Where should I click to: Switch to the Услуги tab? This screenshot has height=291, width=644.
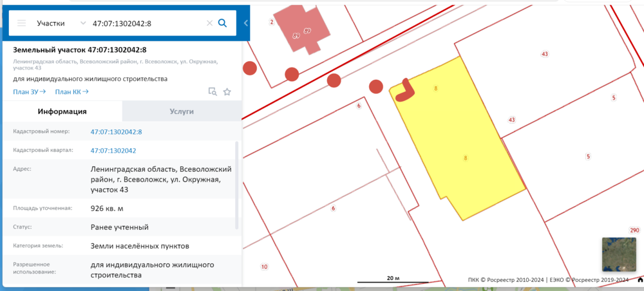(181, 111)
